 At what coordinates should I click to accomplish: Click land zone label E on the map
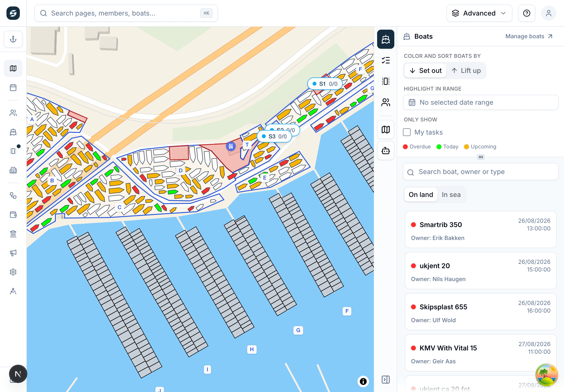tap(265, 178)
